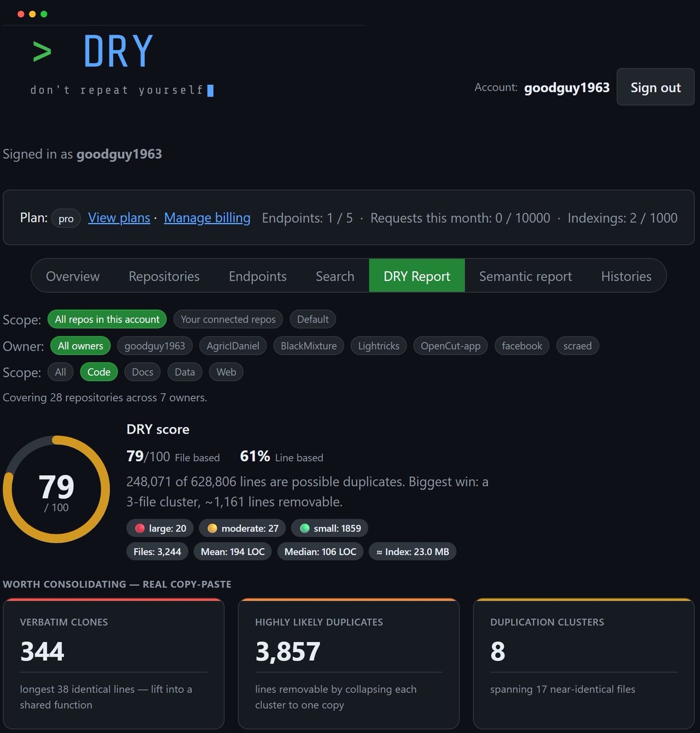The image size is (700, 733).
Task: Open the Endpoints tab
Action: pyautogui.click(x=258, y=276)
